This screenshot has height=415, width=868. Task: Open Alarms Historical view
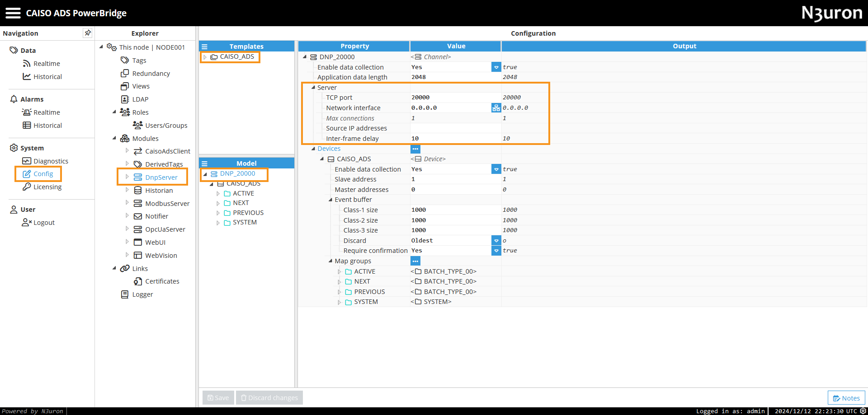click(42, 126)
